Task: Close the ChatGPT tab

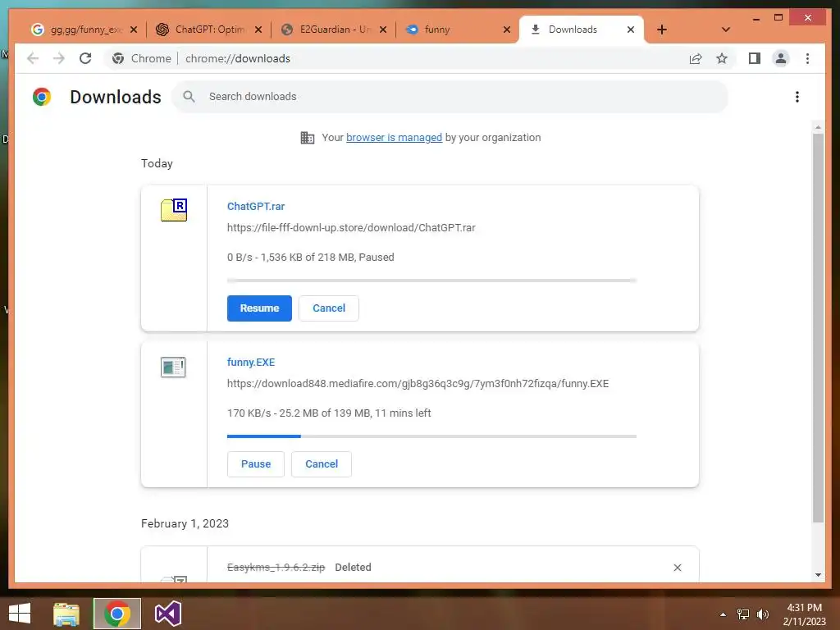Action: click(x=258, y=30)
